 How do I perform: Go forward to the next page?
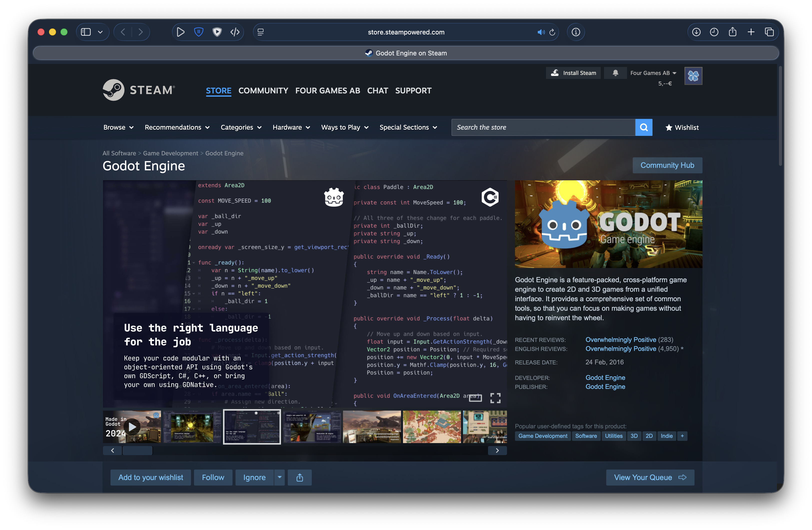coord(140,32)
